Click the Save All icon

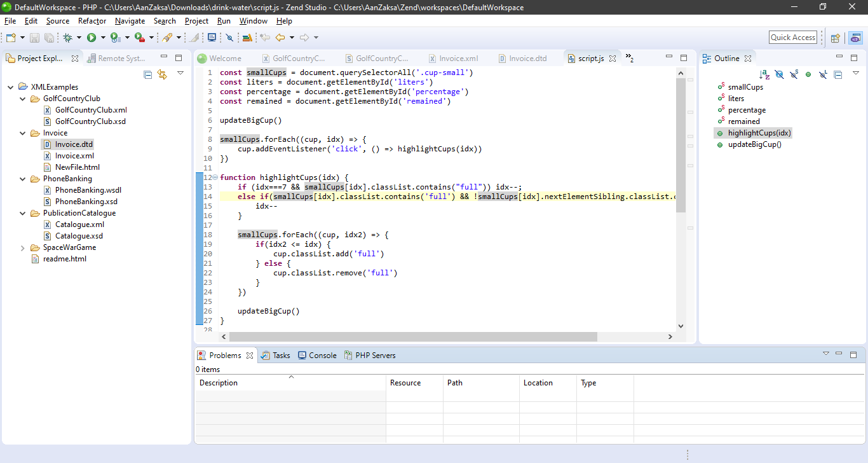click(x=48, y=38)
